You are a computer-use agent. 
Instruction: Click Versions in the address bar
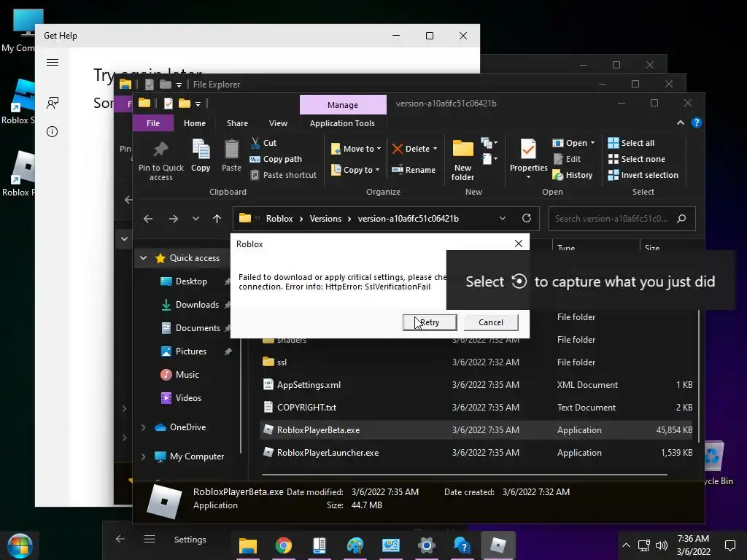click(x=325, y=219)
